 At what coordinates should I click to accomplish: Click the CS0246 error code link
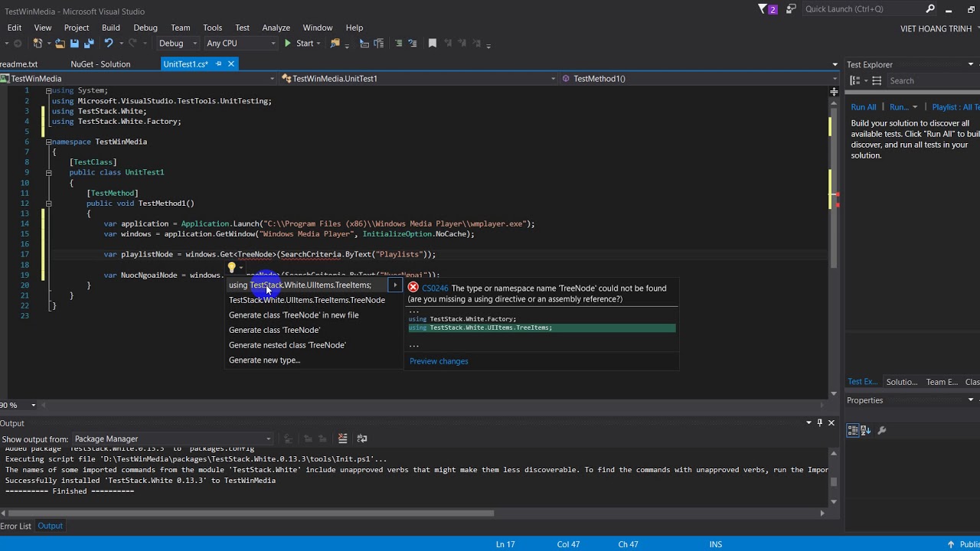point(435,289)
